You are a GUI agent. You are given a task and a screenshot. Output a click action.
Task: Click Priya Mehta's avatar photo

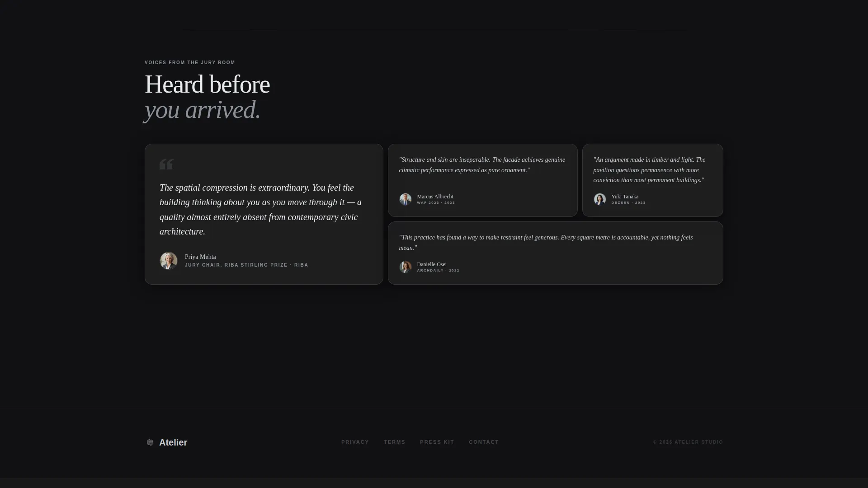click(x=169, y=261)
